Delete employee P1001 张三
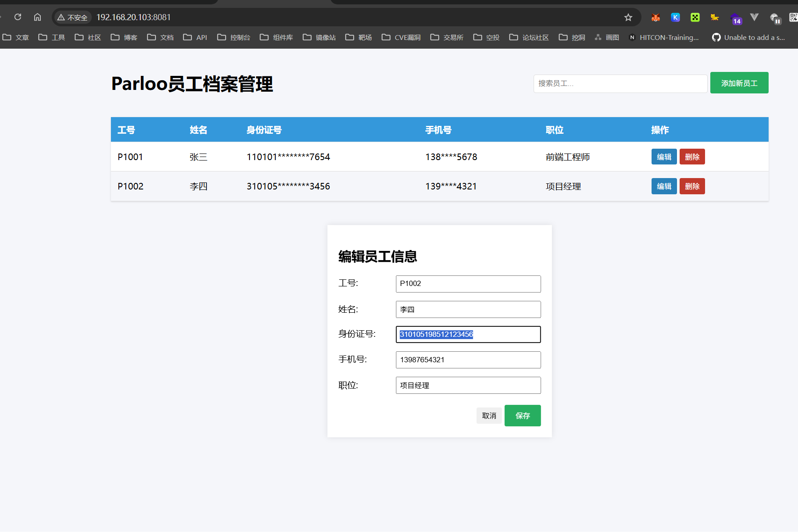 pos(692,157)
